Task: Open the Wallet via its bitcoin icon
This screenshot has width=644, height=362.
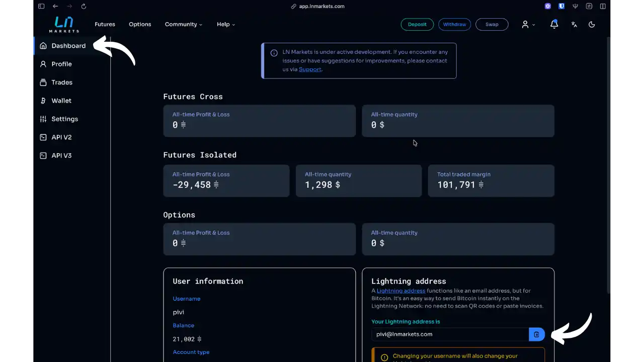Action: (x=43, y=101)
